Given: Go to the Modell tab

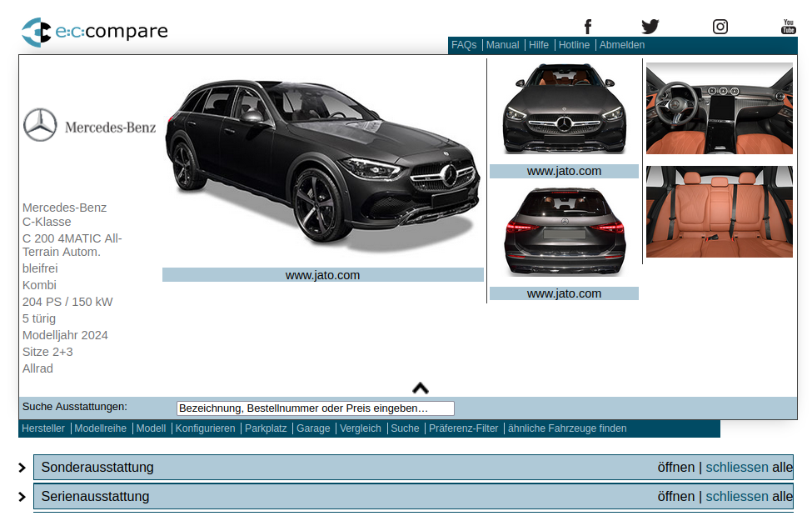Looking at the screenshot, I should 151,428.
